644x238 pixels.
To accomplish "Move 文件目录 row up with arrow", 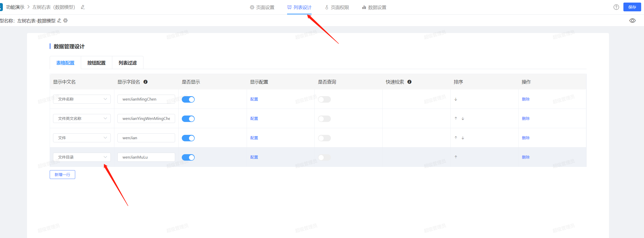I will pos(456,157).
